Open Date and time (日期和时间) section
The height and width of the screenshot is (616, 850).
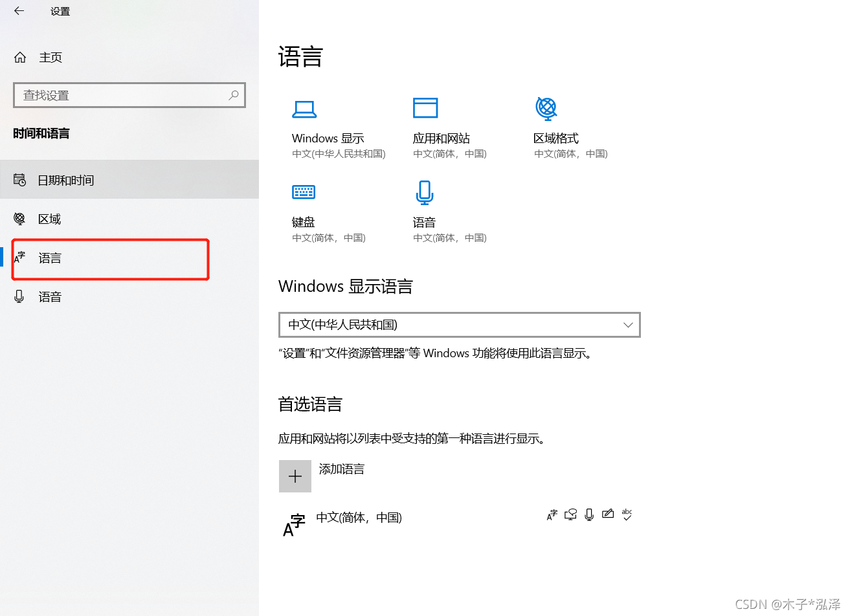point(65,180)
